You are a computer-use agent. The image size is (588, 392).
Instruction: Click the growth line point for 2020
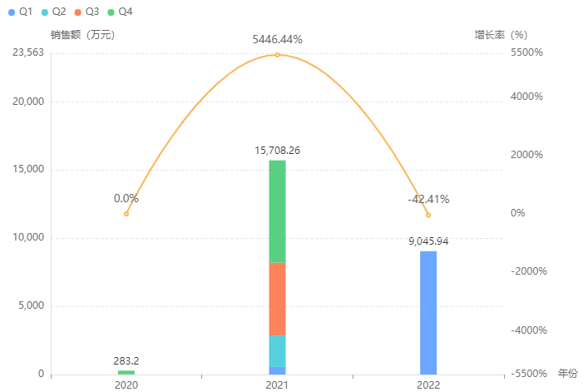tap(126, 214)
